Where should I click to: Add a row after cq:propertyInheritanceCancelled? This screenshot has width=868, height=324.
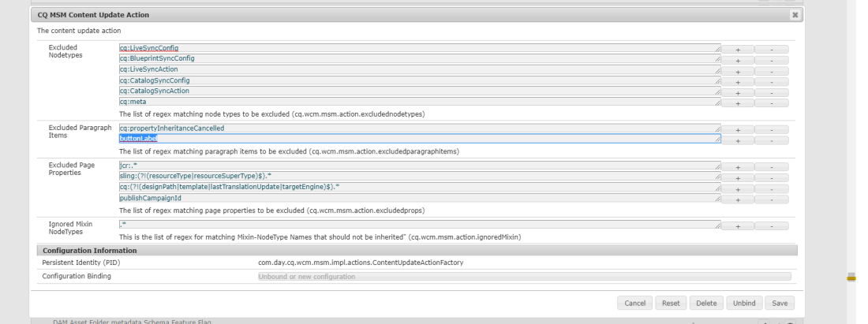(739, 128)
